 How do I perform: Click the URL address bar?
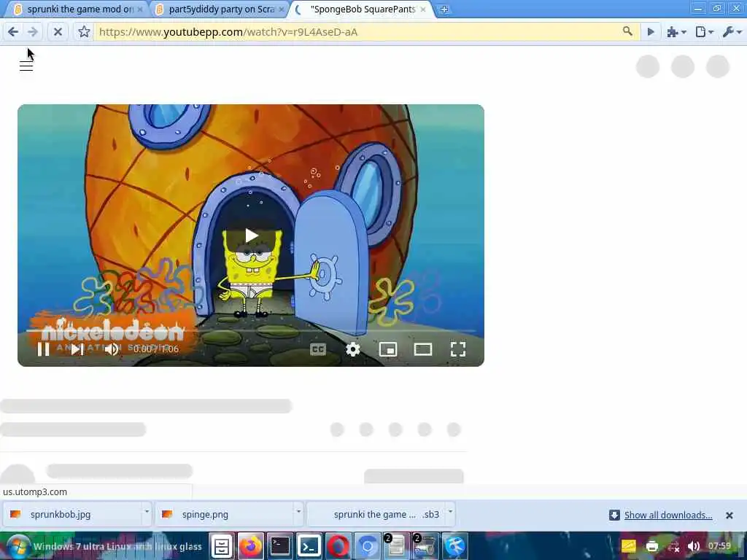coord(357,32)
